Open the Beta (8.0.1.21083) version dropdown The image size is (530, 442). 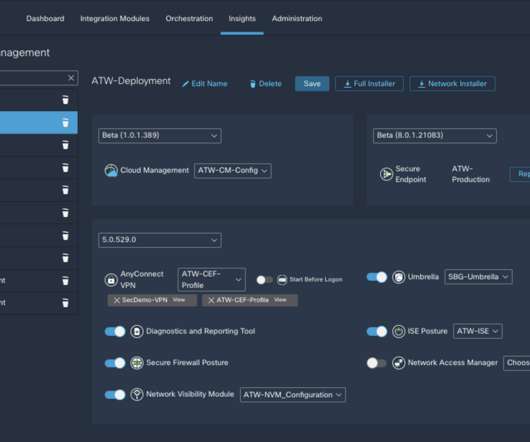(435, 136)
